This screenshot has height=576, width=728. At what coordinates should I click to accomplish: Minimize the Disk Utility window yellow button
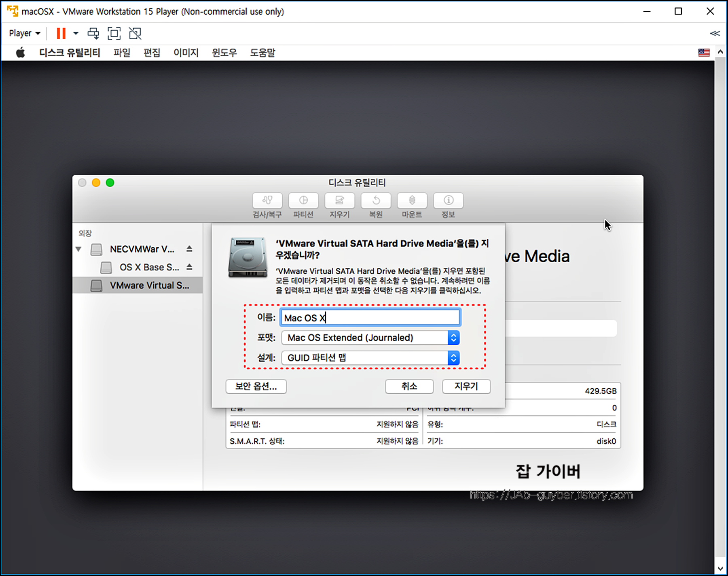96,183
